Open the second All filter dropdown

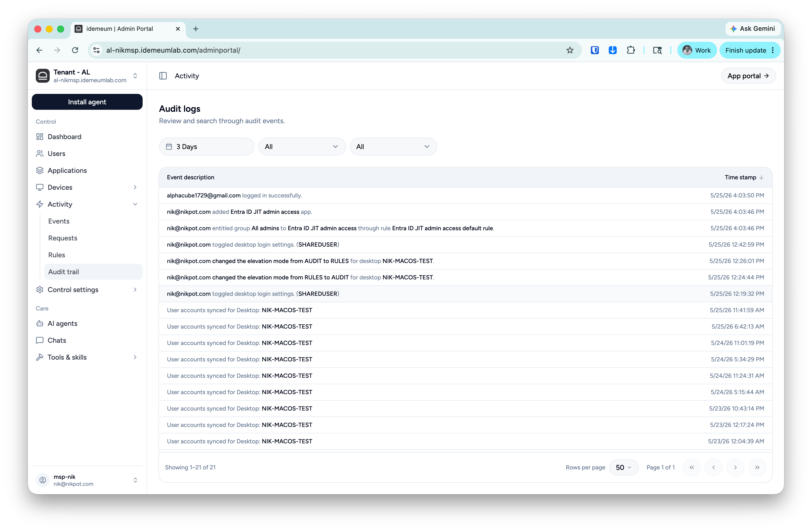tap(393, 147)
